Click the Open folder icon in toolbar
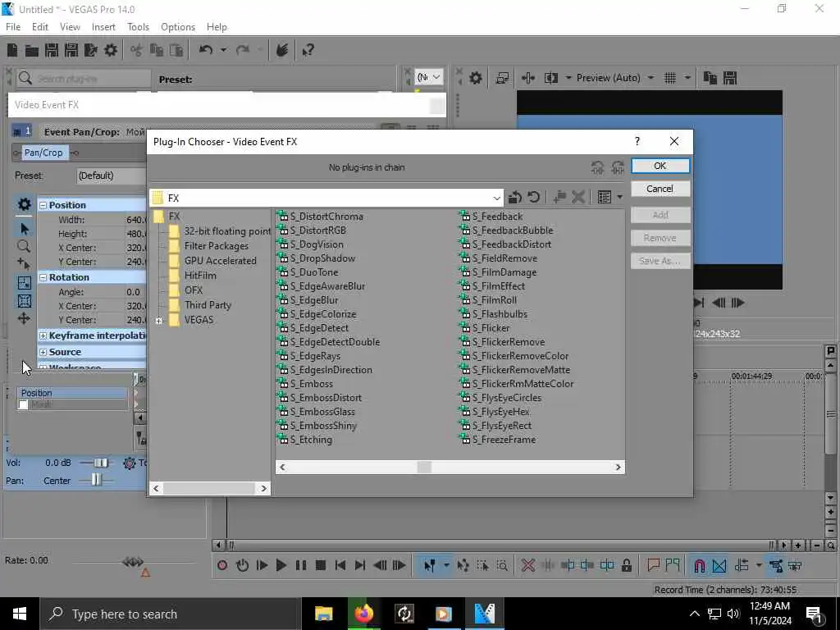 click(x=32, y=50)
